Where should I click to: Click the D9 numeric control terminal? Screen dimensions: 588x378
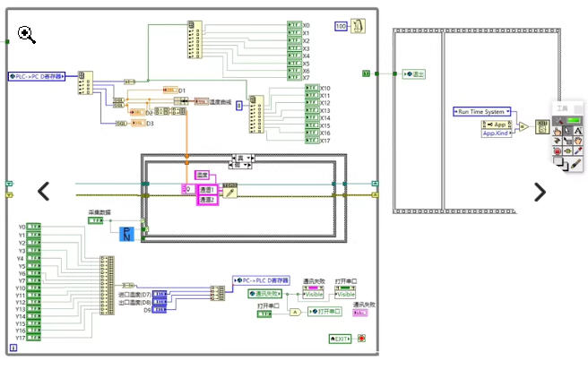[160, 310]
